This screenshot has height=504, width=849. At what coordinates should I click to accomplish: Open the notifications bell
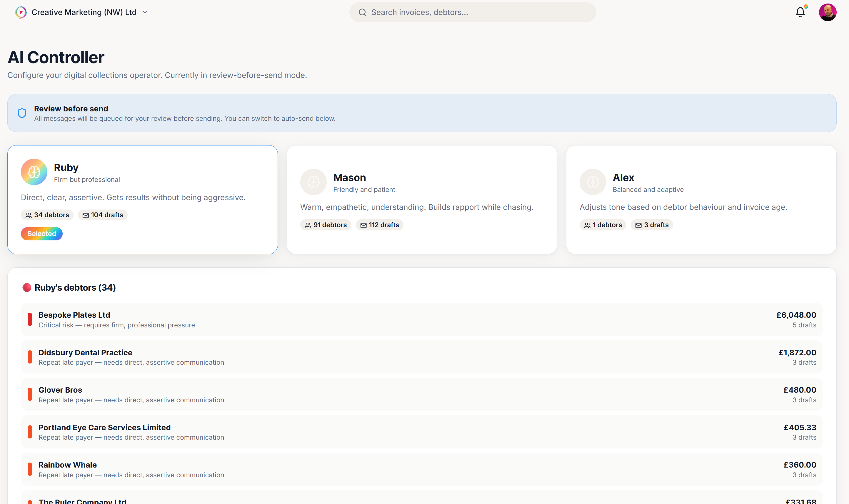pos(800,12)
